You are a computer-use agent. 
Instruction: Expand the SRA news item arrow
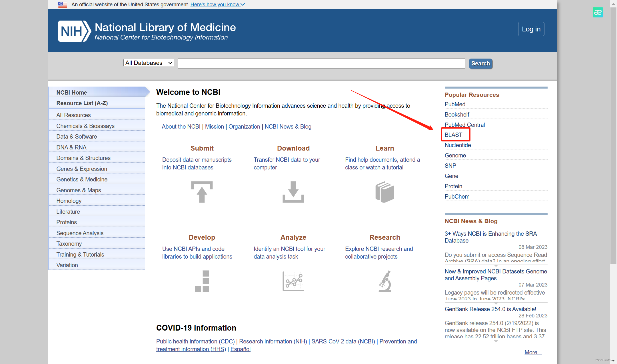point(496,266)
